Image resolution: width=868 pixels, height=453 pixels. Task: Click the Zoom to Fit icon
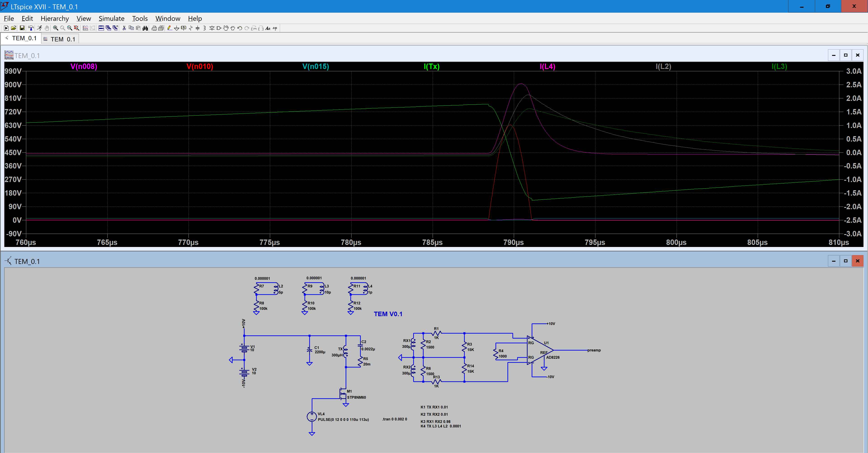[x=76, y=28]
